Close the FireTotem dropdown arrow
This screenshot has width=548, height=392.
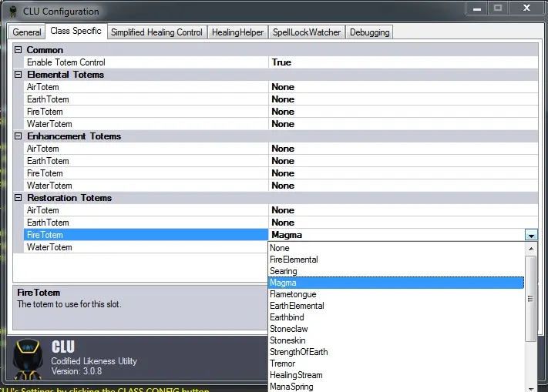click(x=530, y=235)
